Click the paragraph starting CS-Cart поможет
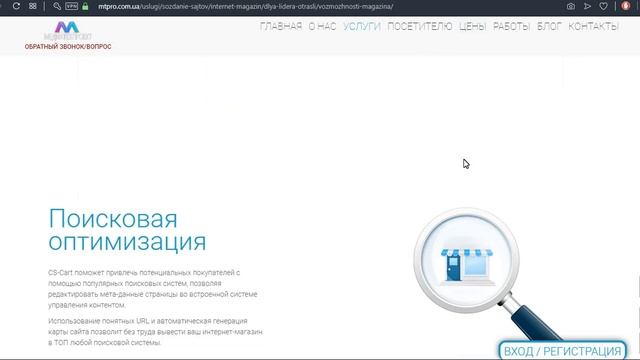Screen dimensions: 640x360 pyautogui.click(x=153, y=289)
